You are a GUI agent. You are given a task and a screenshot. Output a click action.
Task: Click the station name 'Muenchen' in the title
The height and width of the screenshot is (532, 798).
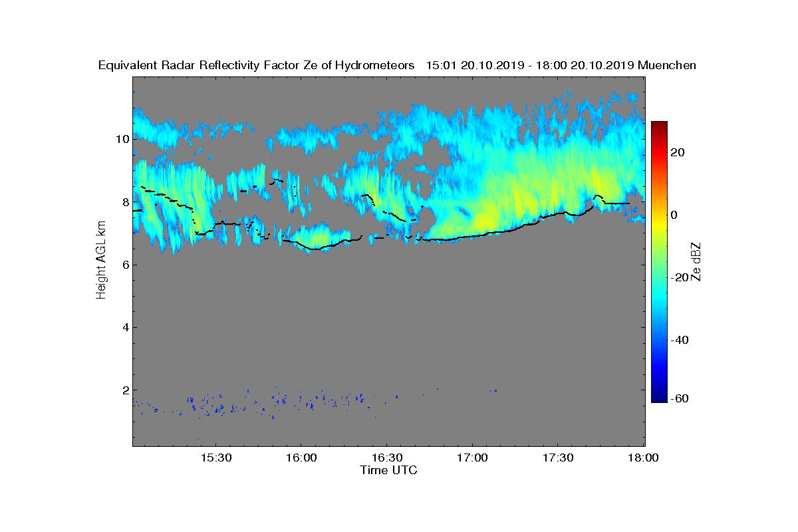pyautogui.click(x=667, y=65)
